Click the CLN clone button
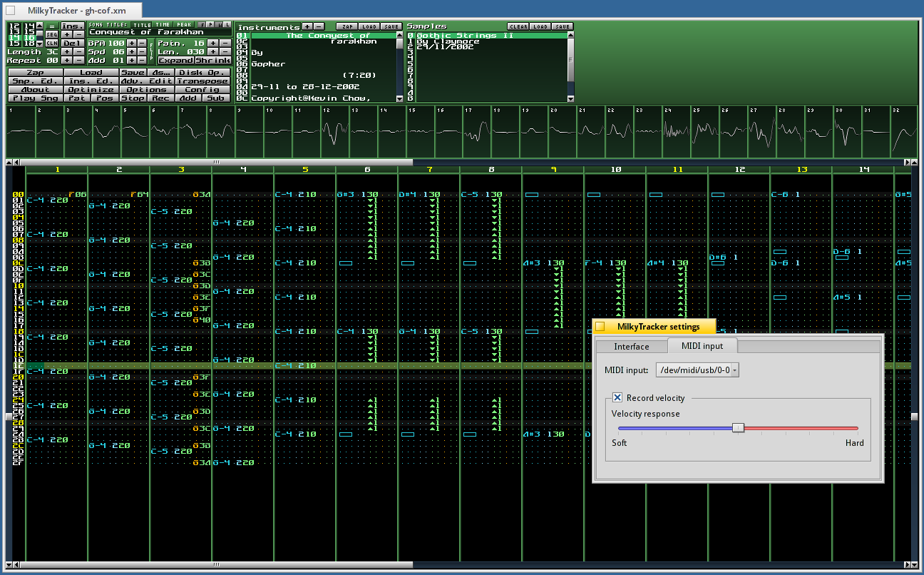 coord(51,44)
